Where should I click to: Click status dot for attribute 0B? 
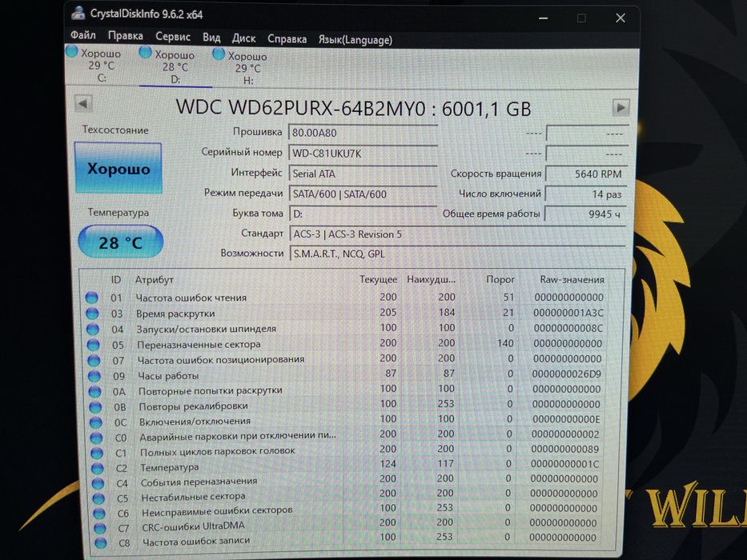[x=95, y=407]
